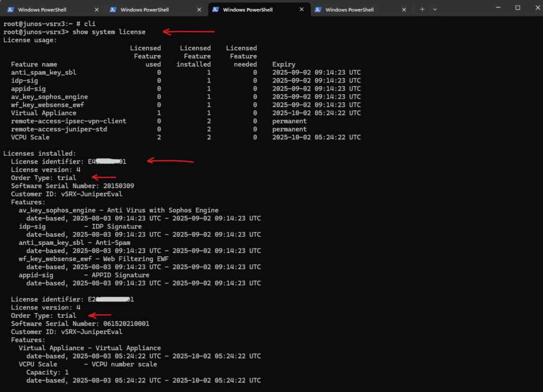The width and height of the screenshot is (543, 392).
Task: Click 'anti_spam_key_sbl' in the usage table
Action: pyautogui.click(x=43, y=73)
